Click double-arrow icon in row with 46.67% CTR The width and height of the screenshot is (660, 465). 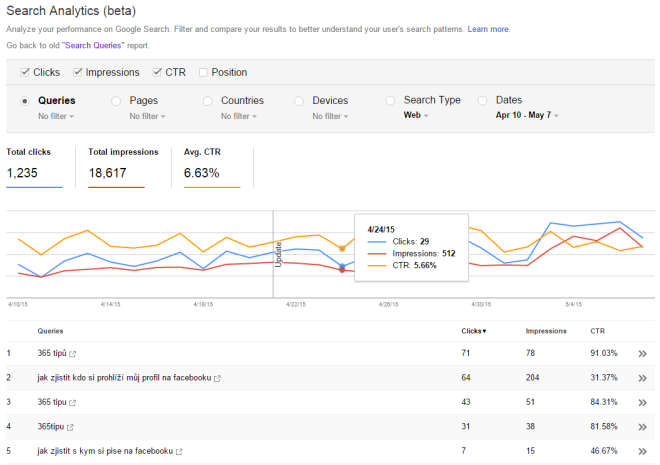642,451
